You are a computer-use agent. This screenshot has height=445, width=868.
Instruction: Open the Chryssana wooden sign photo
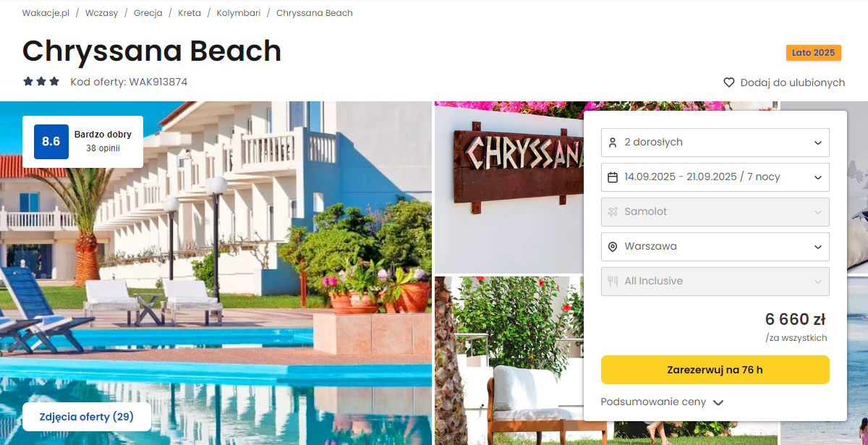[x=509, y=187]
